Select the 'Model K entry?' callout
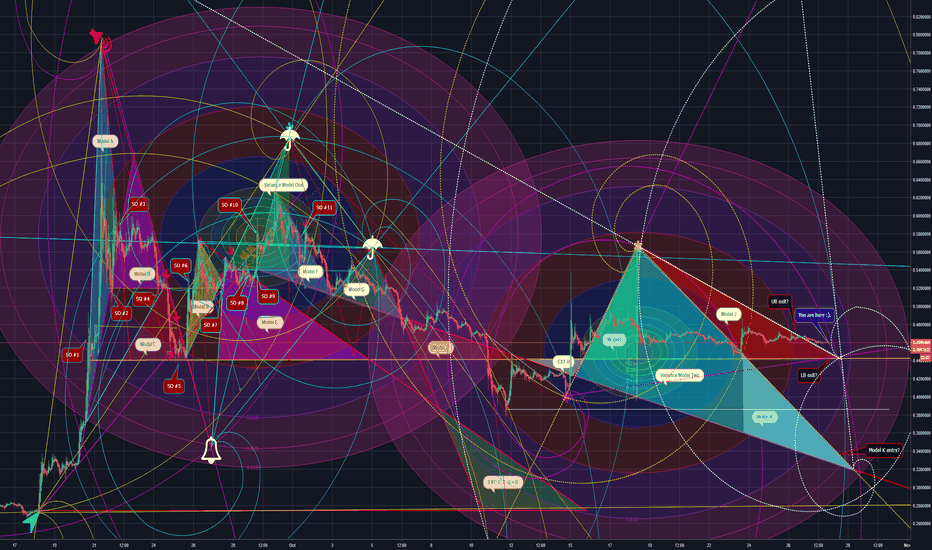 coord(884,450)
